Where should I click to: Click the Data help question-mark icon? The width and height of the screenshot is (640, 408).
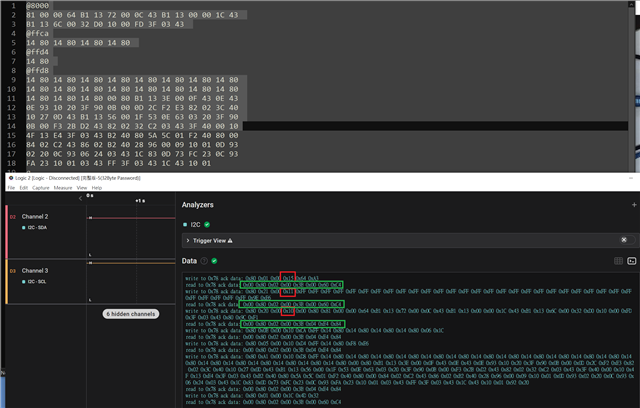pyautogui.click(x=204, y=261)
